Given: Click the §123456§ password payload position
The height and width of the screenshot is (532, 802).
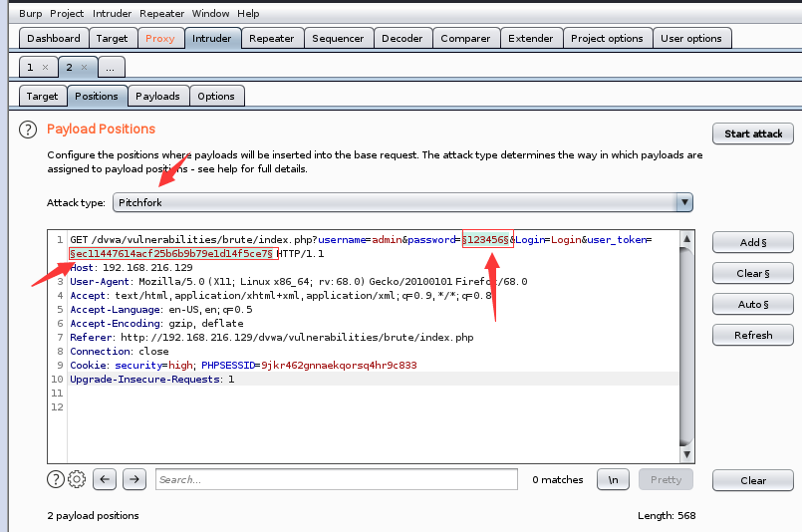Looking at the screenshot, I should coord(486,240).
